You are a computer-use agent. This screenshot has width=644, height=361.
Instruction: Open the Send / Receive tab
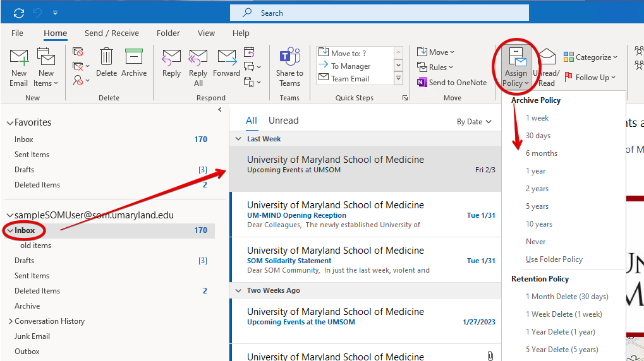coord(111,33)
